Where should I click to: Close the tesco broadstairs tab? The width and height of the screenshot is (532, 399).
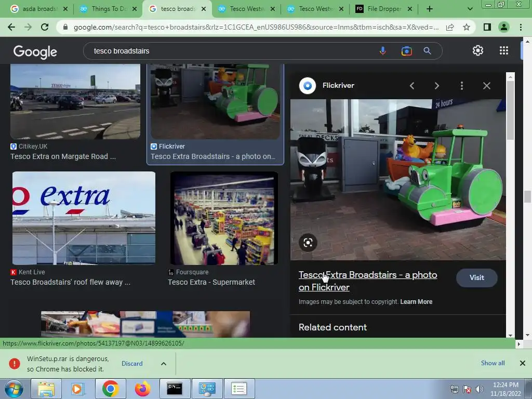click(204, 9)
